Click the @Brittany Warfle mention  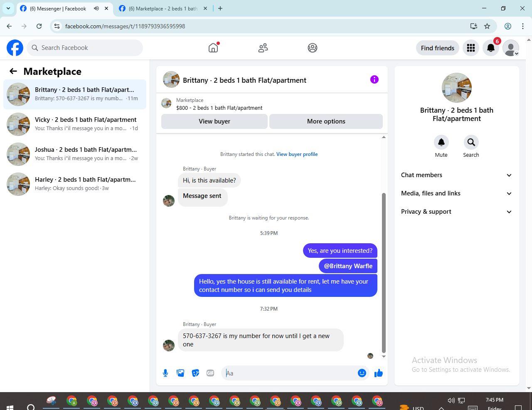(x=348, y=266)
